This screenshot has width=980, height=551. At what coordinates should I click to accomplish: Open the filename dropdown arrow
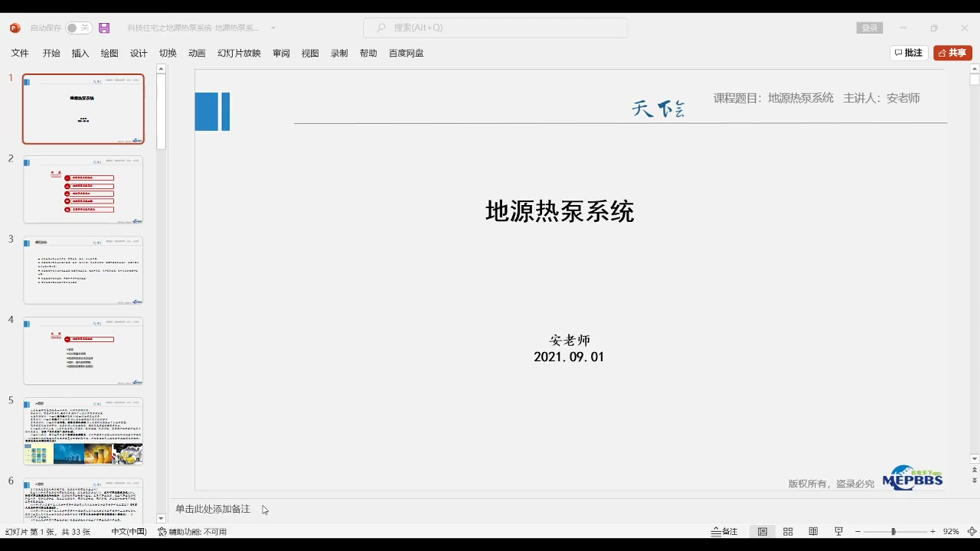275,28
